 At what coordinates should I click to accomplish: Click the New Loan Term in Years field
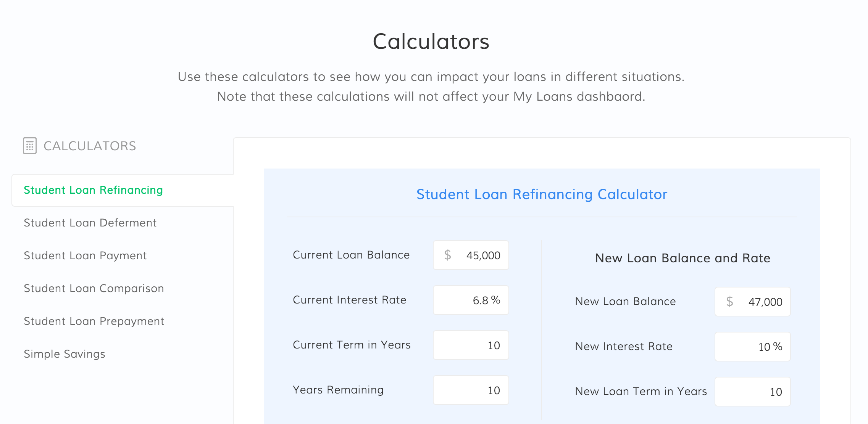pos(752,391)
